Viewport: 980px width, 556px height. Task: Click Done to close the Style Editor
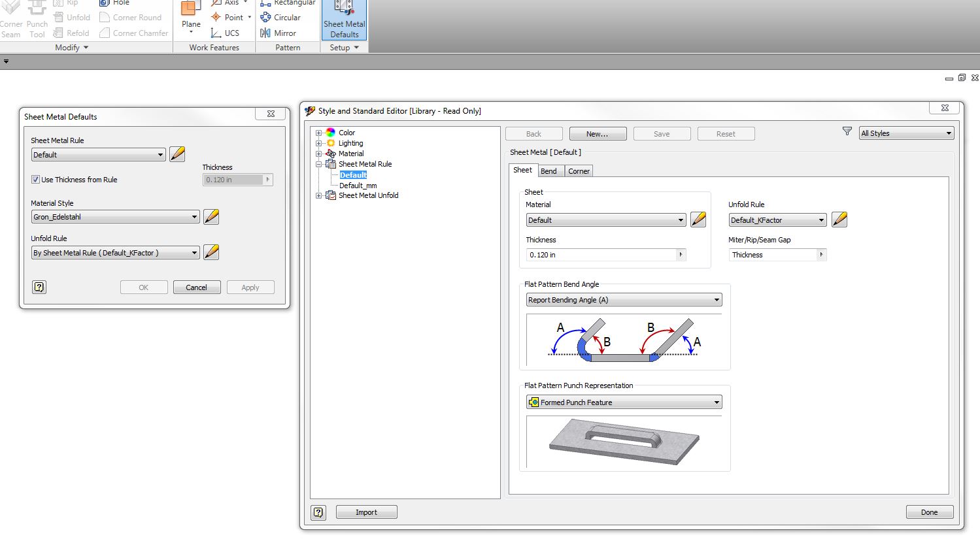point(930,512)
